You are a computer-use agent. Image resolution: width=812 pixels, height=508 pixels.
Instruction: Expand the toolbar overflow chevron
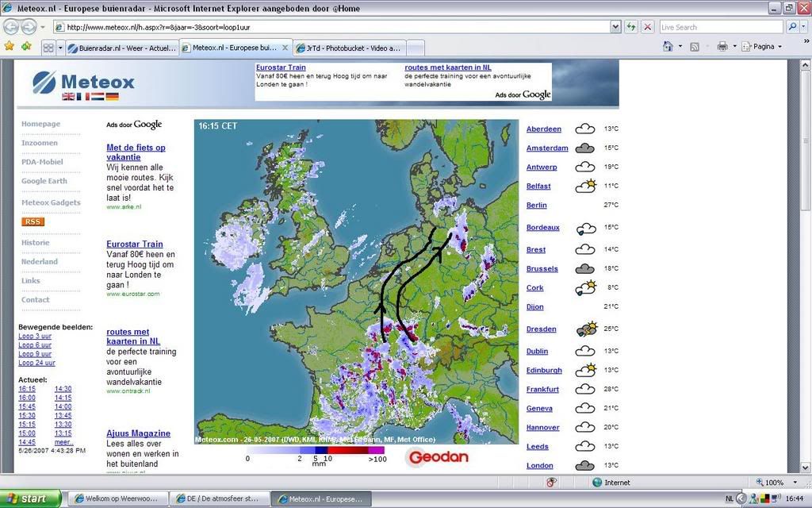806,40
